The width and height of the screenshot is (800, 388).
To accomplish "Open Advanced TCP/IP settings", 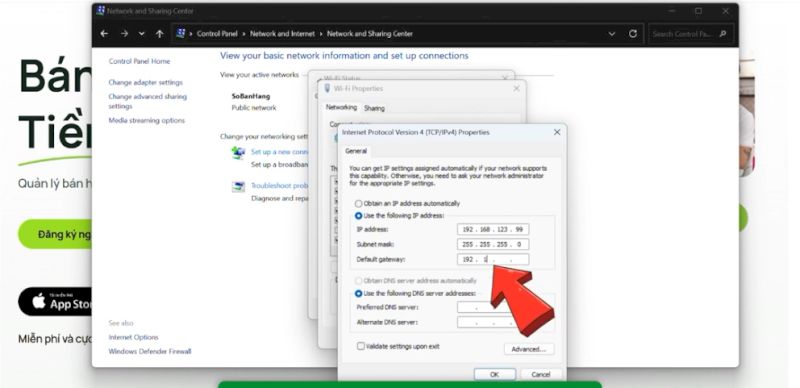I will pyautogui.click(x=529, y=349).
